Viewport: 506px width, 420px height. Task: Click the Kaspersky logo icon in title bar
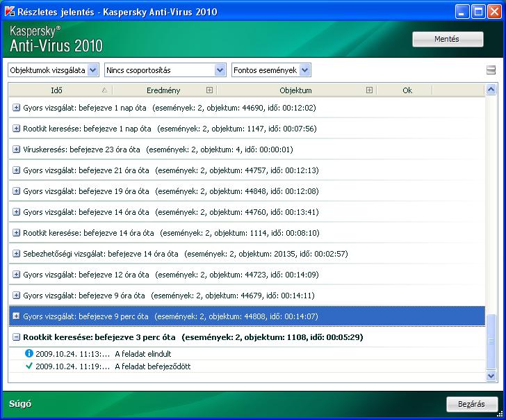(x=10, y=11)
